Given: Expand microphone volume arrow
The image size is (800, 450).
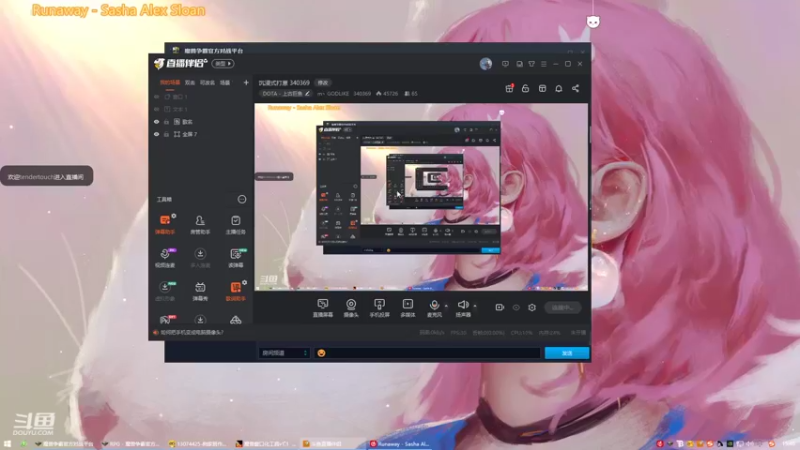Looking at the screenshot, I should (446, 306).
